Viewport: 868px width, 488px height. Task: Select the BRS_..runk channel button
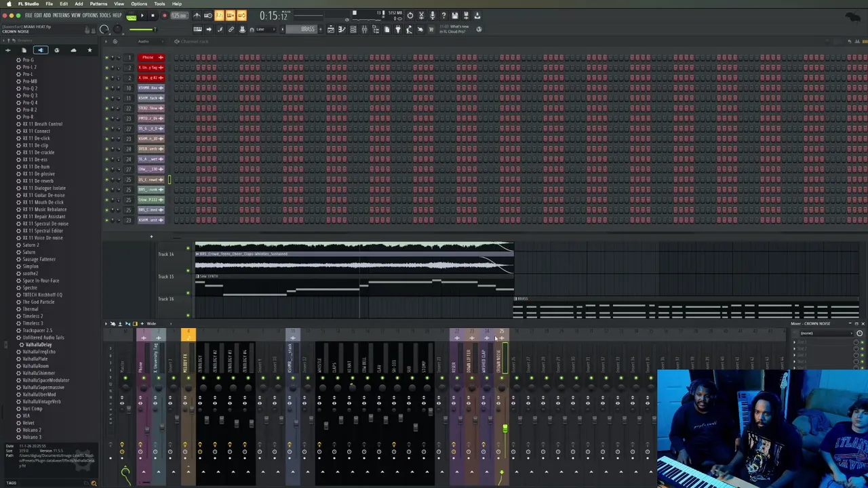[x=151, y=190]
